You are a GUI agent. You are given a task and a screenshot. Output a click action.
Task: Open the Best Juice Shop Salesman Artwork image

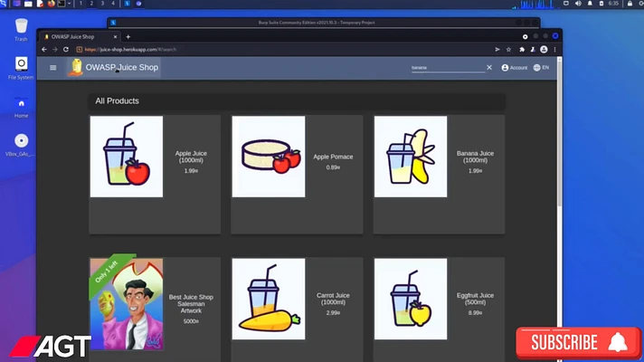(127, 304)
